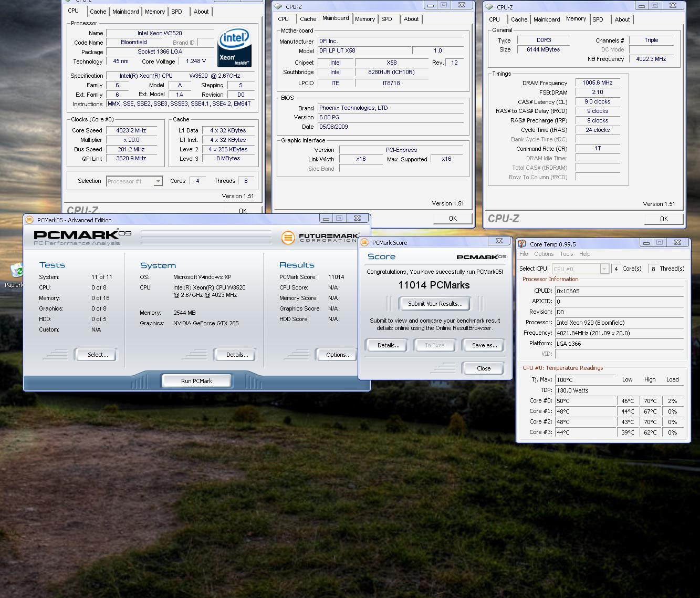Screen dimensions: 700x598
Task: Click the PCMark05 title bar icon
Action: (x=29, y=220)
